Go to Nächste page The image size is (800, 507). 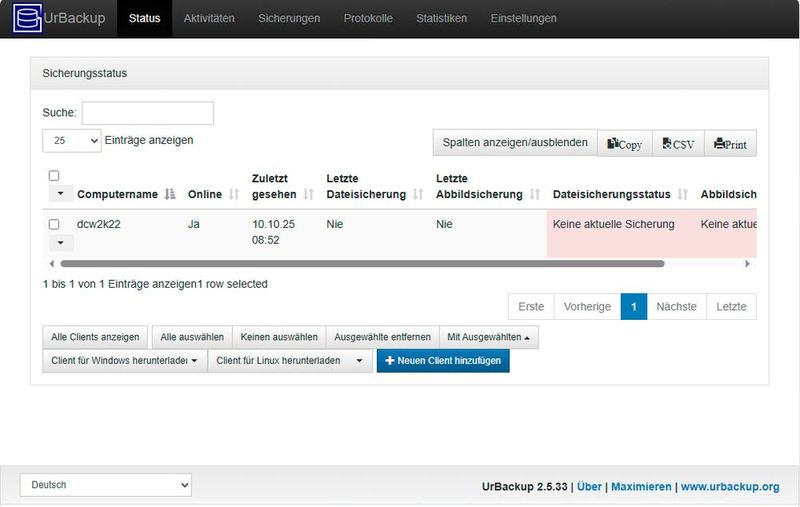point(677,307)
